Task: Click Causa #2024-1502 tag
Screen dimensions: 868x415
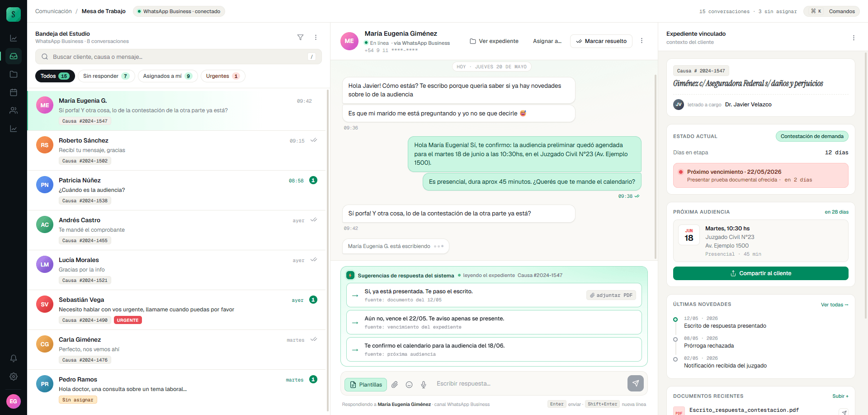Action: pyautogui.click(x=85, y=161)
